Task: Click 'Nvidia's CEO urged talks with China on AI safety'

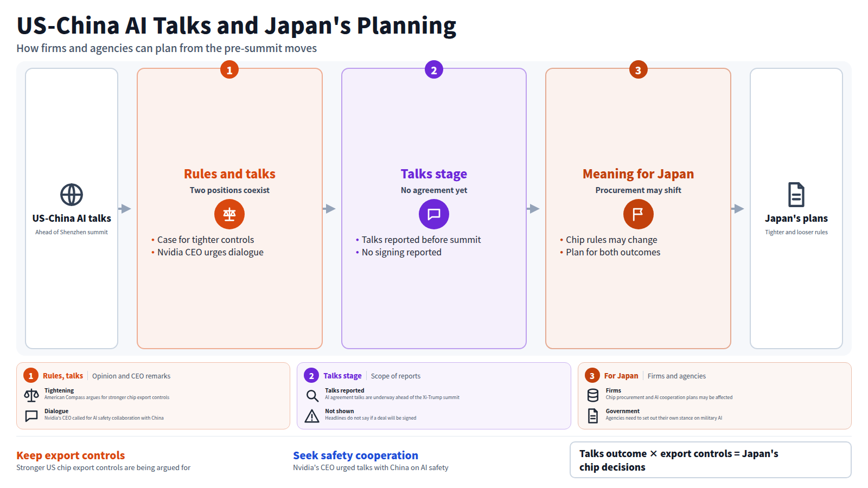Action: click(371, 467)
